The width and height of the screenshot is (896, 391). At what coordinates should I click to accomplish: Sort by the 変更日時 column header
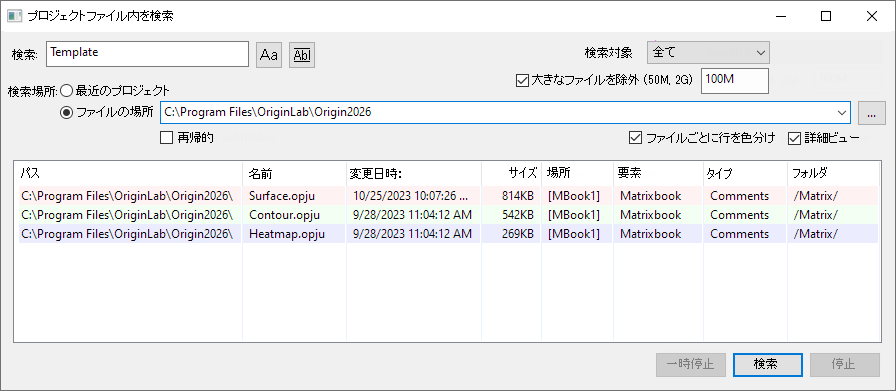point(414,173)
